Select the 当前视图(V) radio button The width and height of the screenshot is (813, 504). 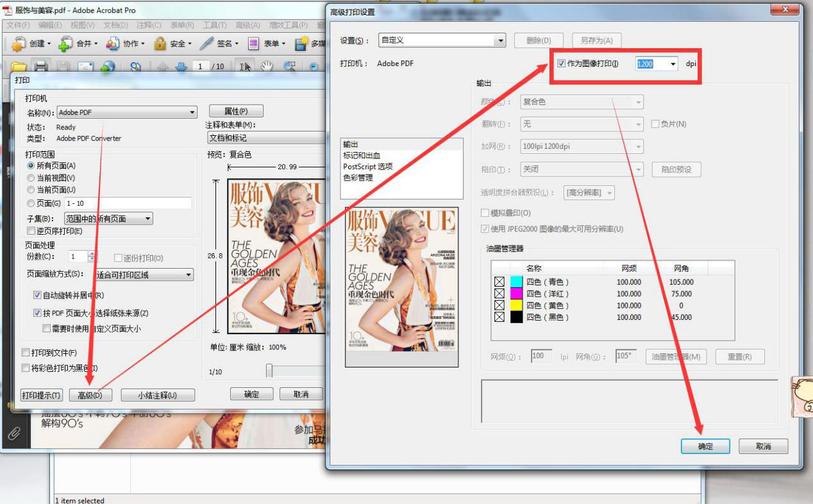click(x=31, y=178)
